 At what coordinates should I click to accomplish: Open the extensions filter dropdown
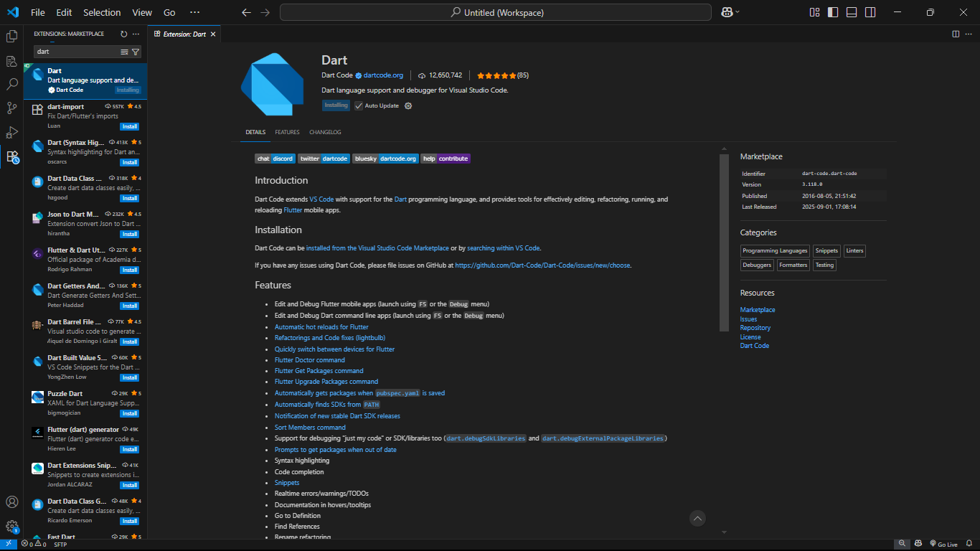click(x=136, y=52)
